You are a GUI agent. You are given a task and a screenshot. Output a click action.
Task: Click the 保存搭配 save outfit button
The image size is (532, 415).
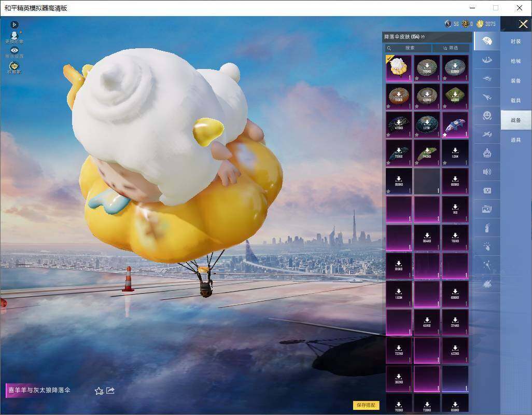tap(366, 405)
